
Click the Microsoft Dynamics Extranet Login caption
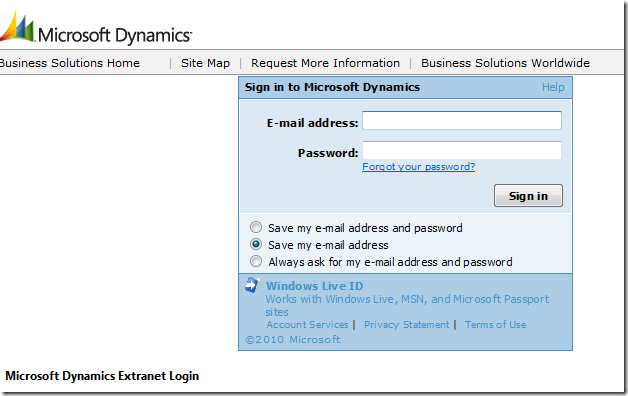pyautogui.click(x=102, y=376)
